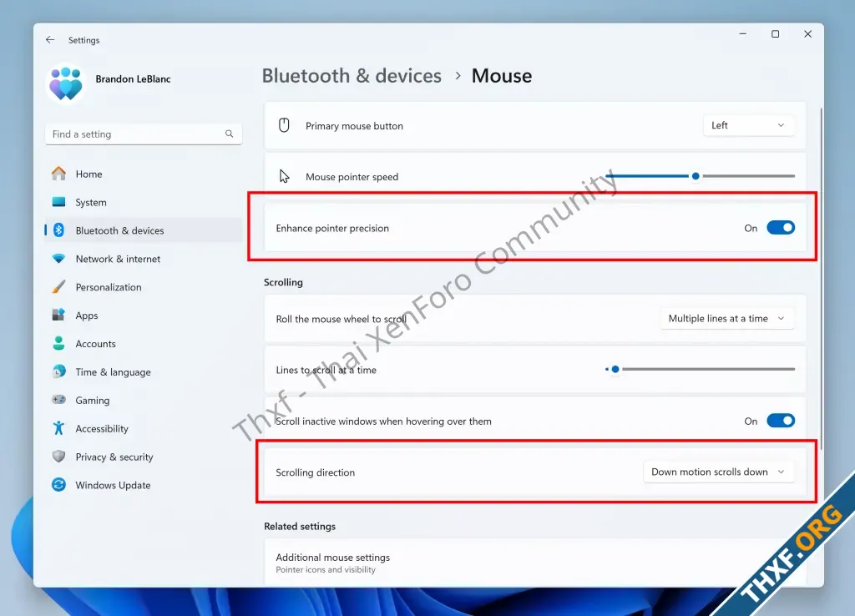Click the Lines to scroll at a time label
Viewport: 855px width, 616px height.
tap(326, 370)
